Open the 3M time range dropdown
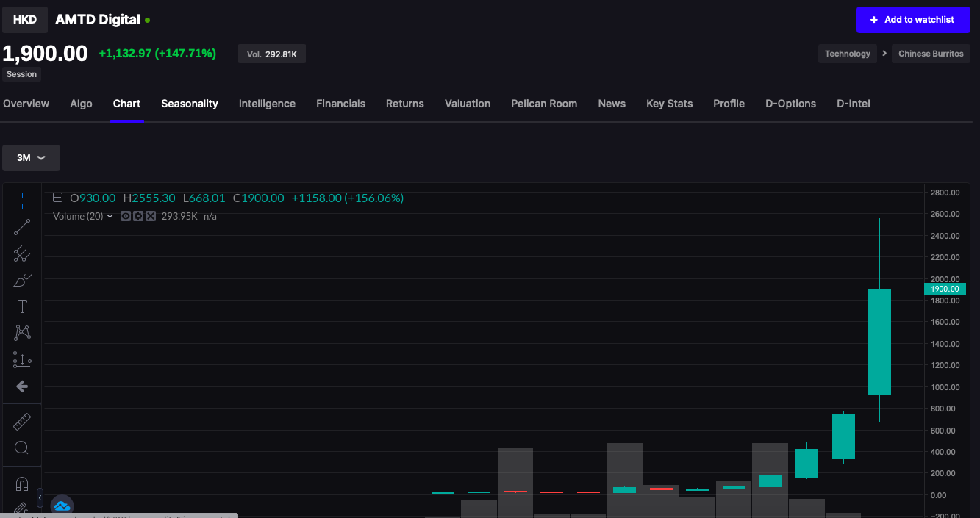 pyautogui.click(x=31, y=158)
